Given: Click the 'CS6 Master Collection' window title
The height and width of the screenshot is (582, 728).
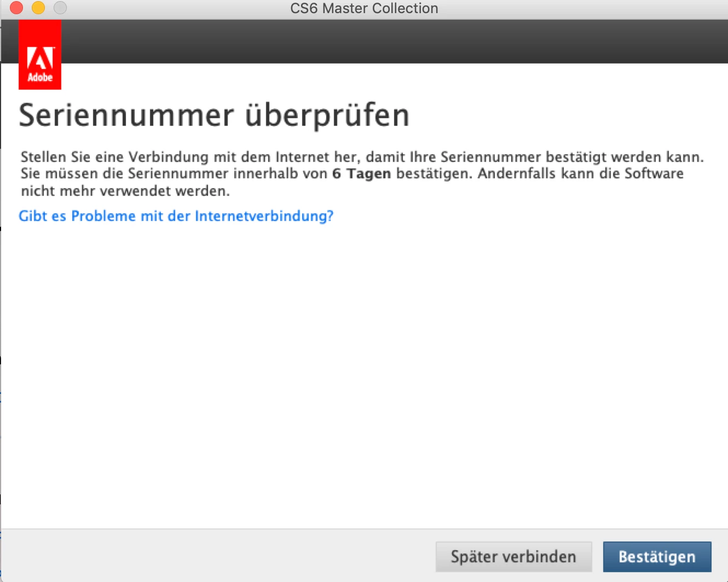Looking at the screenshot, I should [x=364, y=8].
